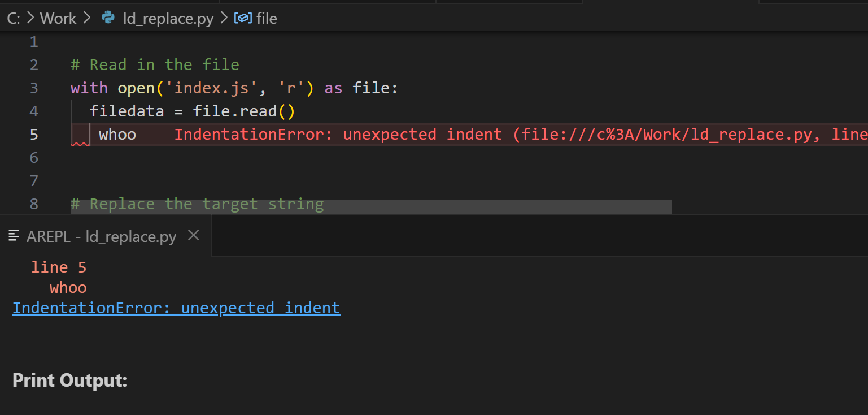Click the Python file icon in breadcrumb

pyautogui.click(x=108, y=18)
